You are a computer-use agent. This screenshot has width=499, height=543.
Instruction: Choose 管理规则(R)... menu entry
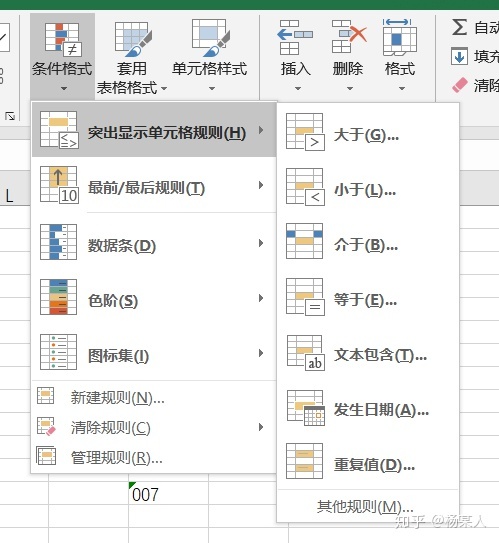pyautogui.click(x=154, y=457)
